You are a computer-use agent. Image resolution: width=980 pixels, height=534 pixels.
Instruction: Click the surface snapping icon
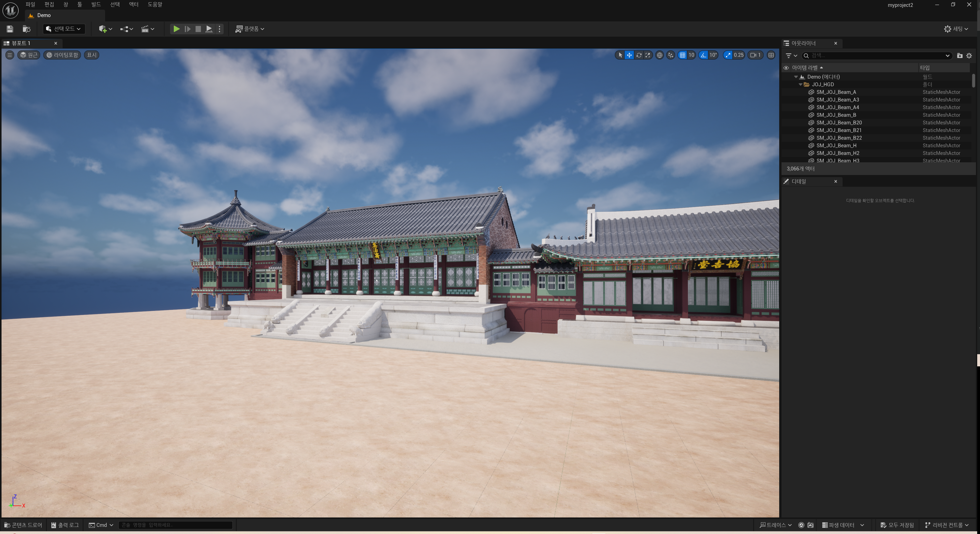pyautogui.click(x=671, y=55)
